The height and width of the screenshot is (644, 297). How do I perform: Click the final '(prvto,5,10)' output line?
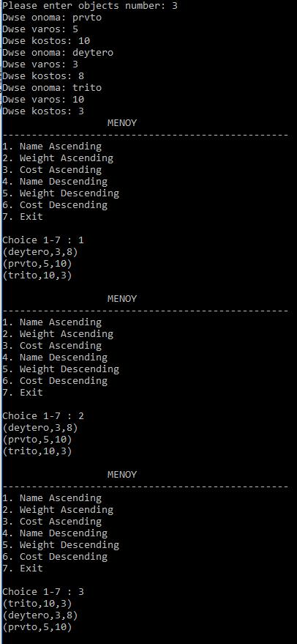[x=37, y=626]
